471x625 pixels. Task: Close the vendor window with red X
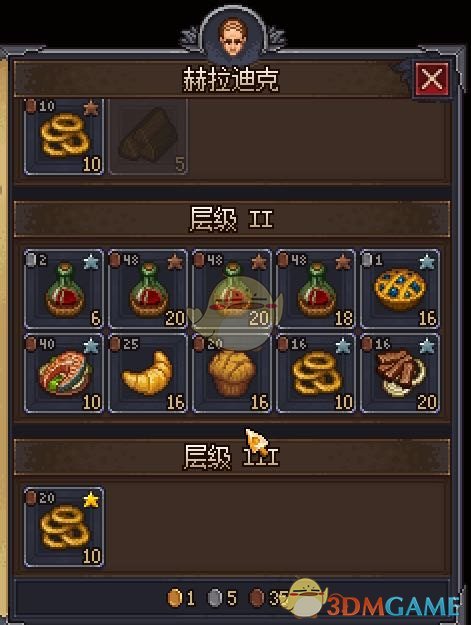tap(432, 79)
